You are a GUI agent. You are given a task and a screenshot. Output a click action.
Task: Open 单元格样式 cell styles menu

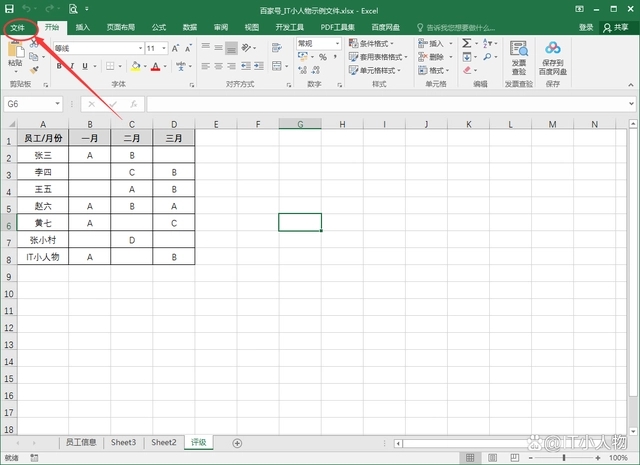click(x=375, y=70)
